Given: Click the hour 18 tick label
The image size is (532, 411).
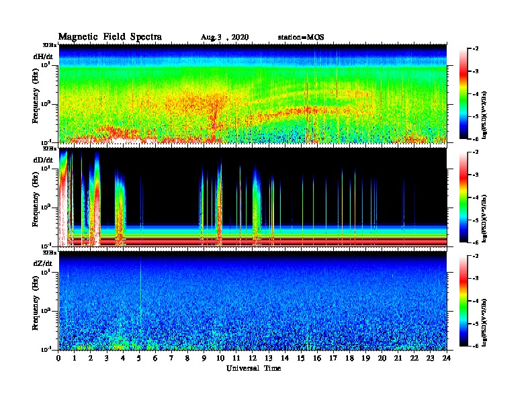Looking at the screenshot, I should tap(349, 358).
